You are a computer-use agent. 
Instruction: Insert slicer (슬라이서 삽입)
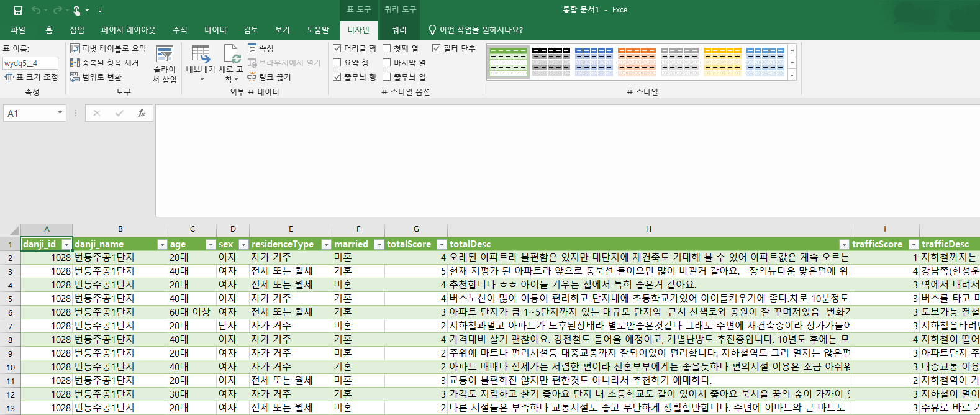coord(165,64)
